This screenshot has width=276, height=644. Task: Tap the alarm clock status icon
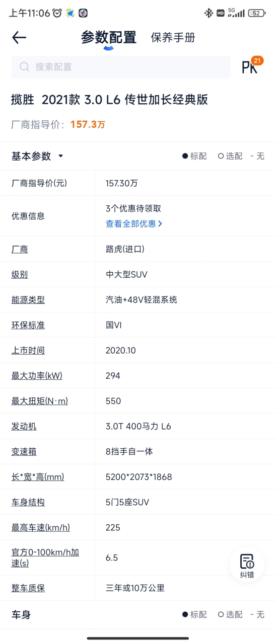pos(57,13)
